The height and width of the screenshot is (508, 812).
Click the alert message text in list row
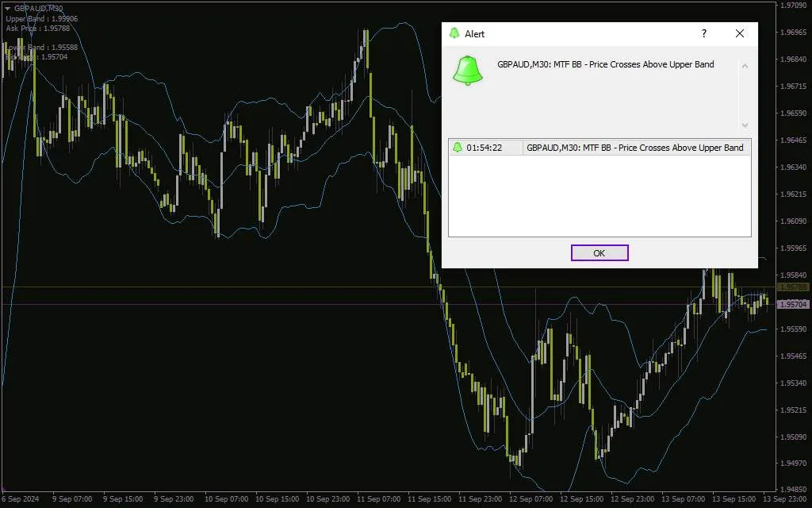(635, 148)
